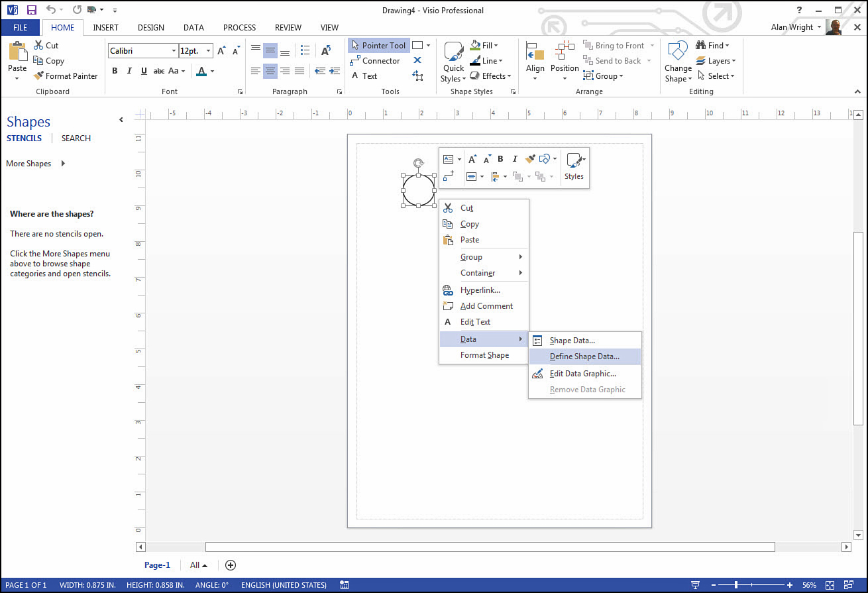This screenshot has height=593, width=868.
Task: Click the connector tool icon on mini toolbar
Action: point(449,176)
